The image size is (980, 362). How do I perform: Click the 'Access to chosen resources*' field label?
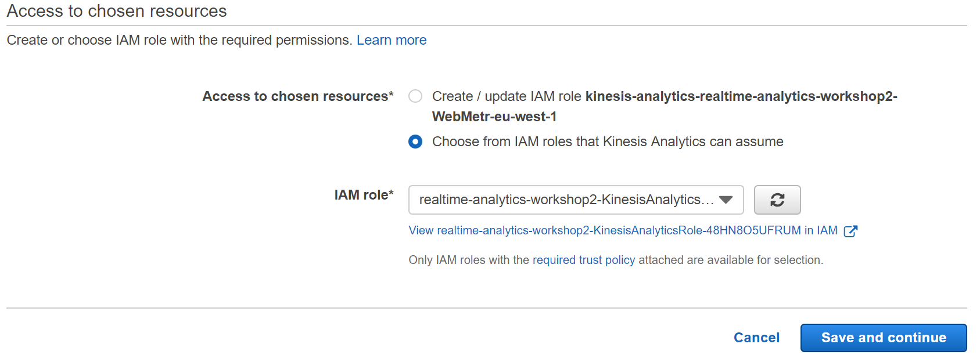click(298, 96)
